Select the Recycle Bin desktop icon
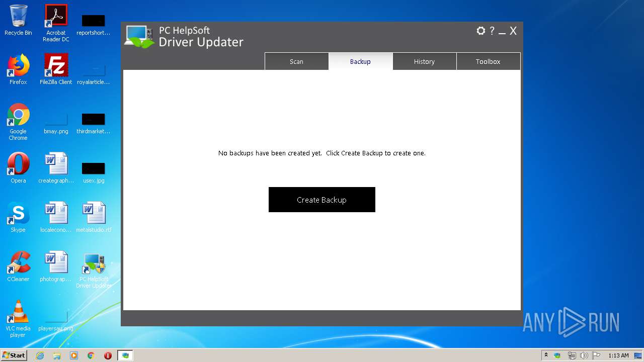This screenshot has height=362, width=644. (x=18, y=20)
